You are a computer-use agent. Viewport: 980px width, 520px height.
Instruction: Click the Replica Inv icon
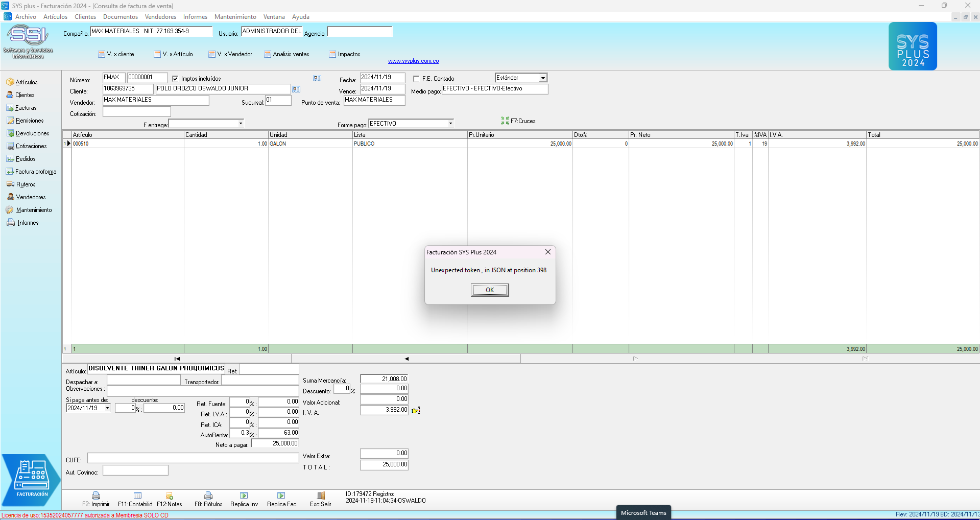point(244,495)
